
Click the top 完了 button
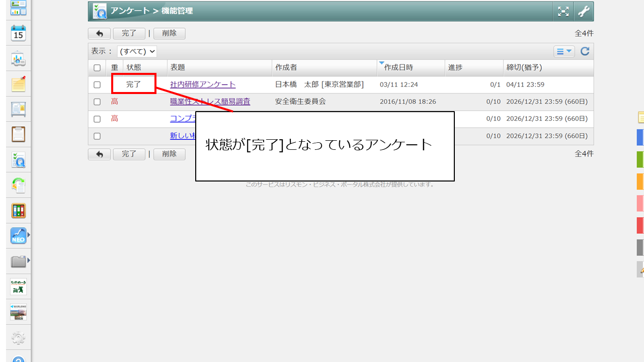129,34
